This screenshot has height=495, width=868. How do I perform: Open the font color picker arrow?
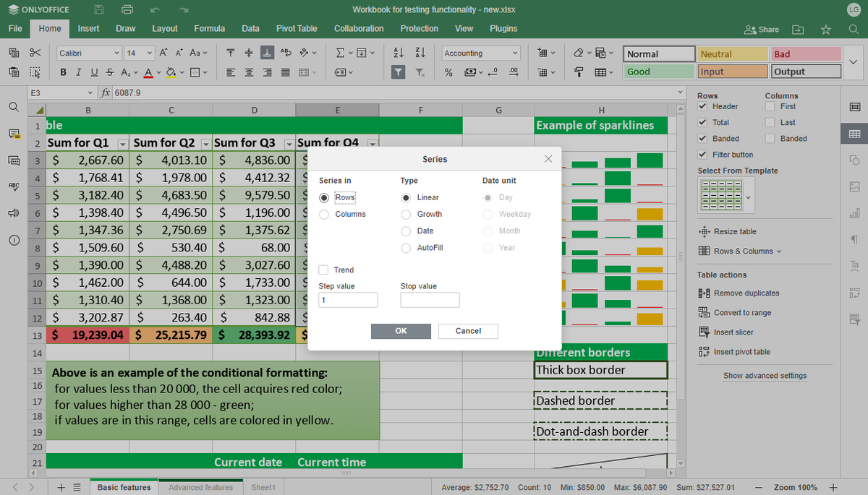[158, 72]
